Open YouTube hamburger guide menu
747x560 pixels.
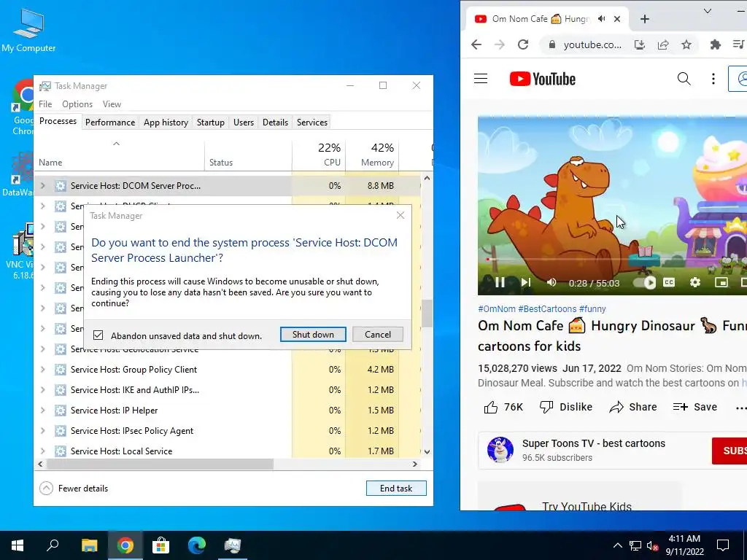[x=481, y=79]
